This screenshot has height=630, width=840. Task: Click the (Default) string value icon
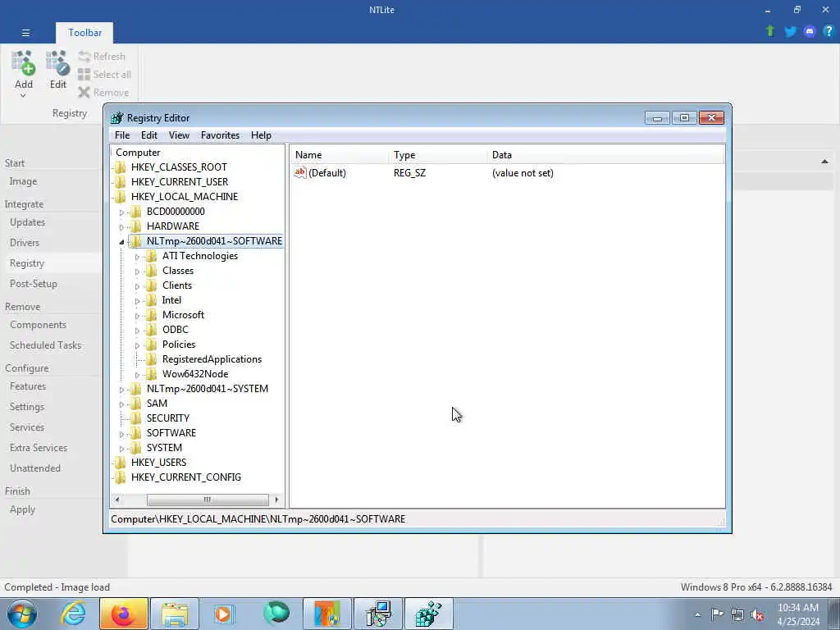point(300,172)
